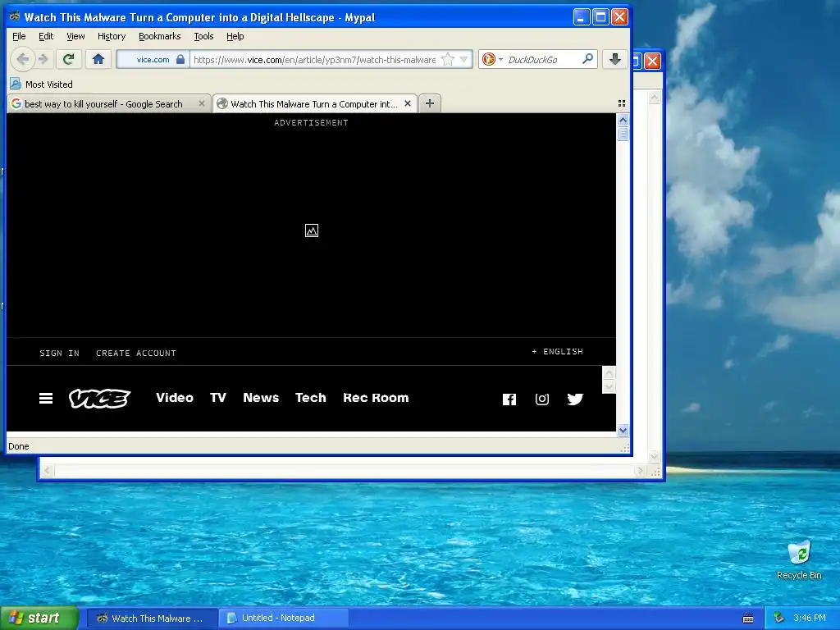Open the Edit menu
The height and width of the screenshot is (630, 840).
[46, 36]
